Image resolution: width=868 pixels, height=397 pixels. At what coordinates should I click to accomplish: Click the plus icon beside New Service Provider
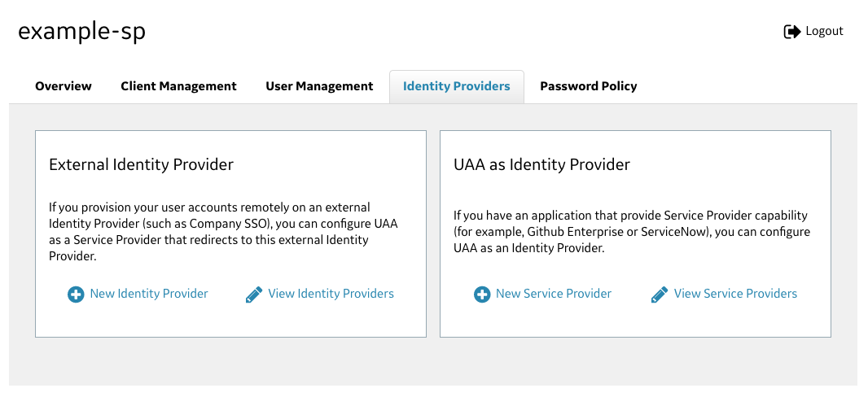[482, 294]
